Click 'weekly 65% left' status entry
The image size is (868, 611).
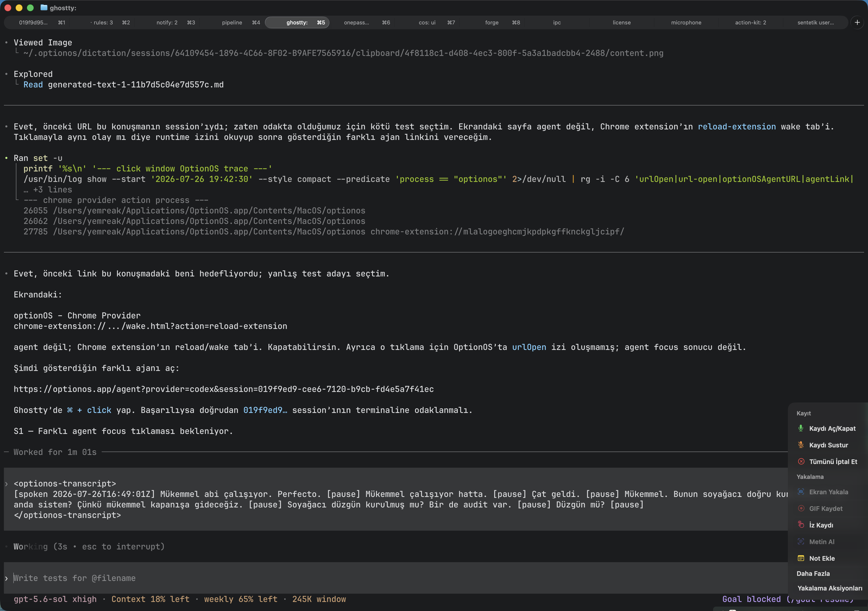(241, 599)
